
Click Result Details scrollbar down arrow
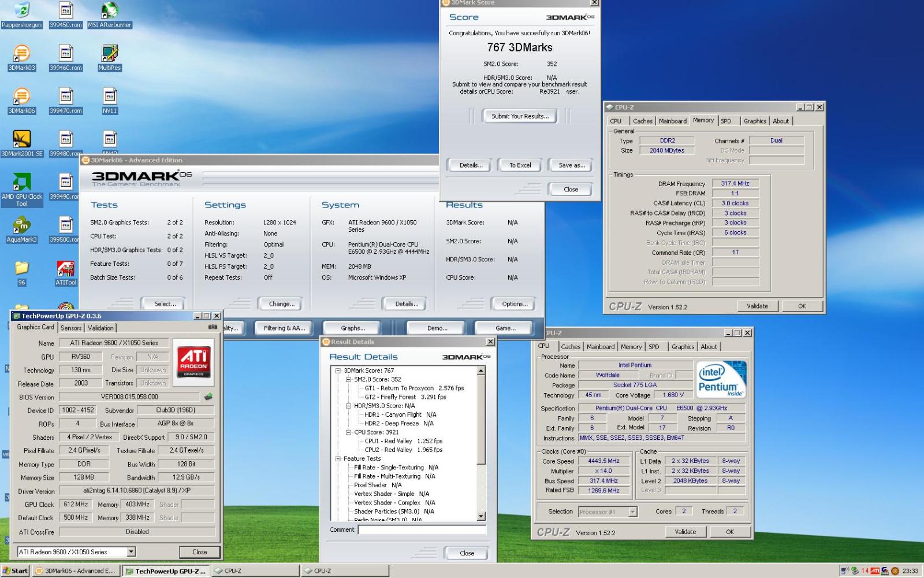pyautogui.click(x=481, y=517)
